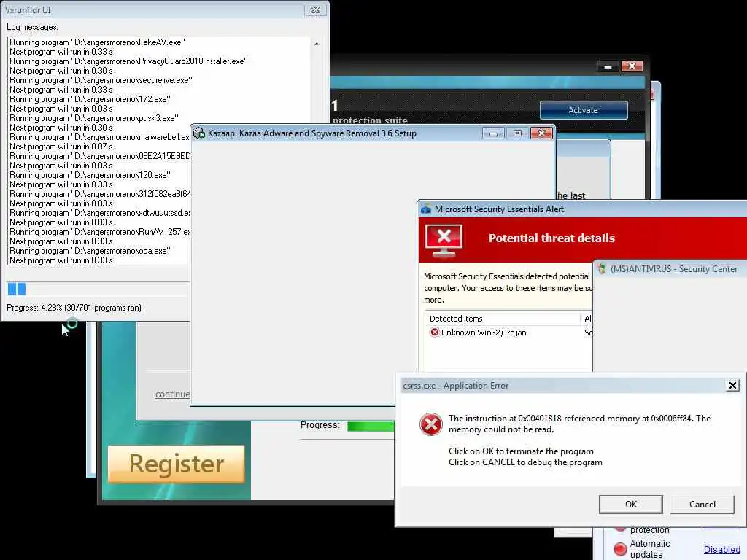Click the monitor threat icon in Security Essentials alert
Viewport: 747px width, 560px height.
444,241
